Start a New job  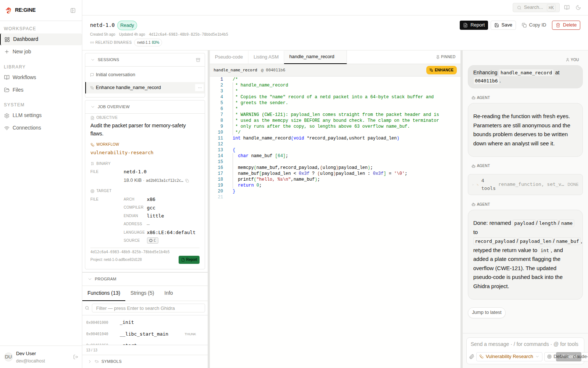pyautogui.click(x=41, y=52)
